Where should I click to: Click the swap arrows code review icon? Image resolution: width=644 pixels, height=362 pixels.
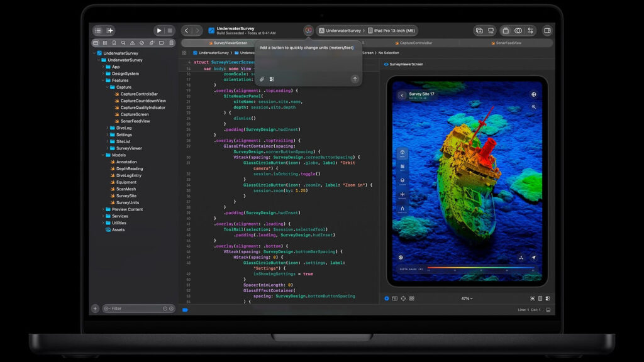point(530,30)
